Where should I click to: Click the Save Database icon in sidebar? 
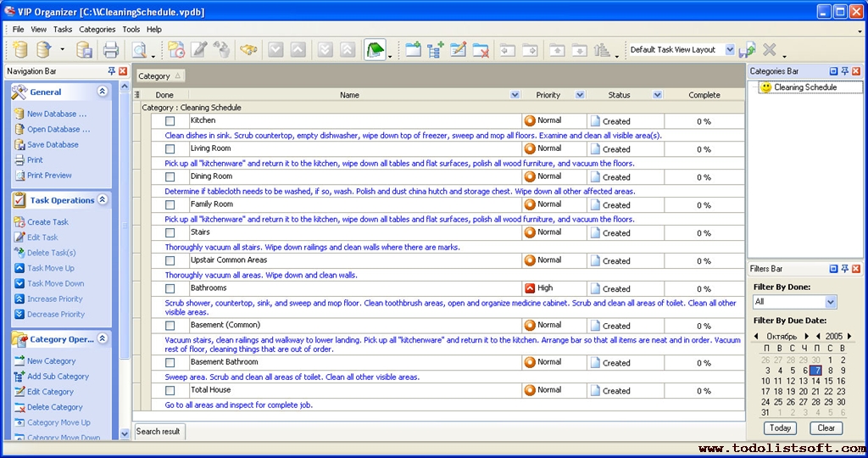[x=19, y=144]
